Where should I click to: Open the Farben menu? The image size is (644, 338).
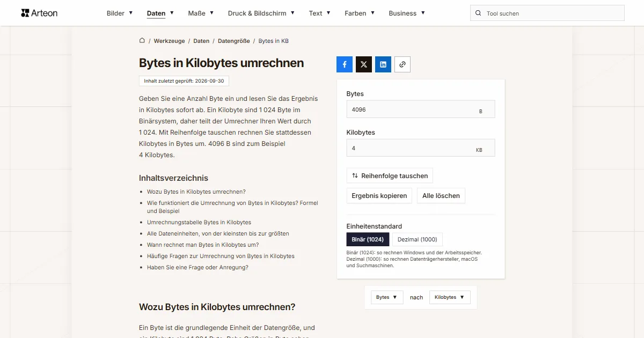pyautogui.click(x=360, y=13)
